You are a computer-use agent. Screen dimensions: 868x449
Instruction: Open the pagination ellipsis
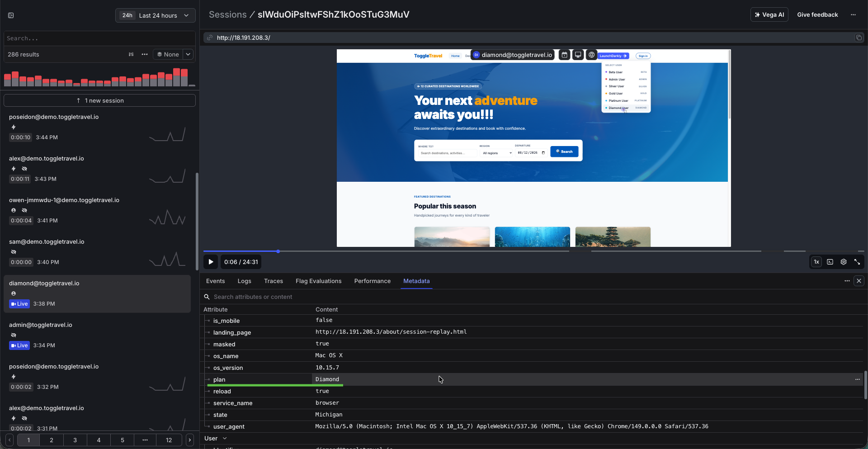click(145, 440)
